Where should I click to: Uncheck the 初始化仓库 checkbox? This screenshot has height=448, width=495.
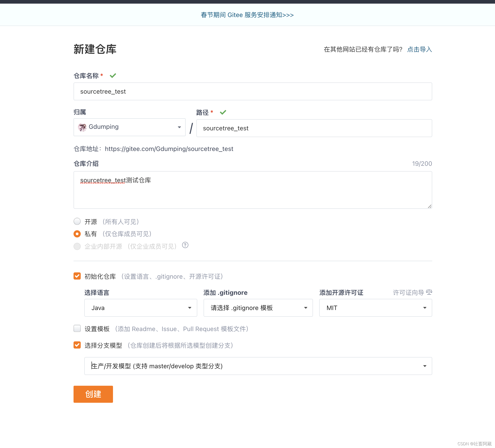77,276
